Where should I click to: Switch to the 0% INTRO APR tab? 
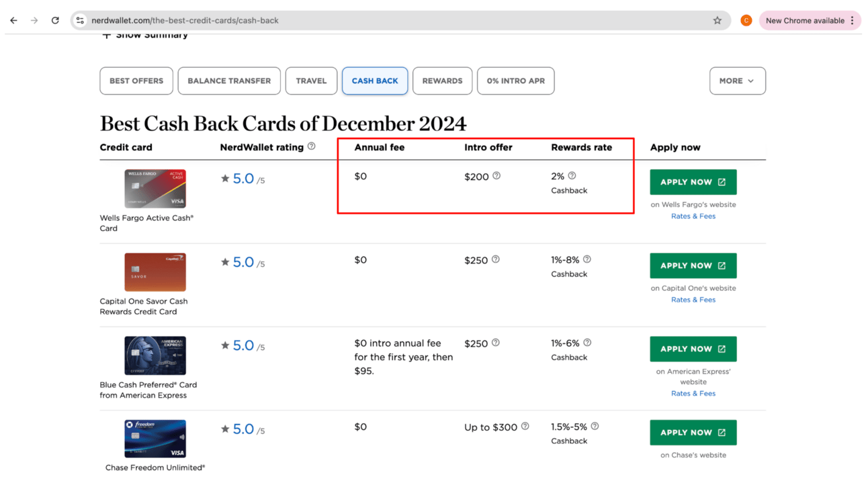pos(516,81)
